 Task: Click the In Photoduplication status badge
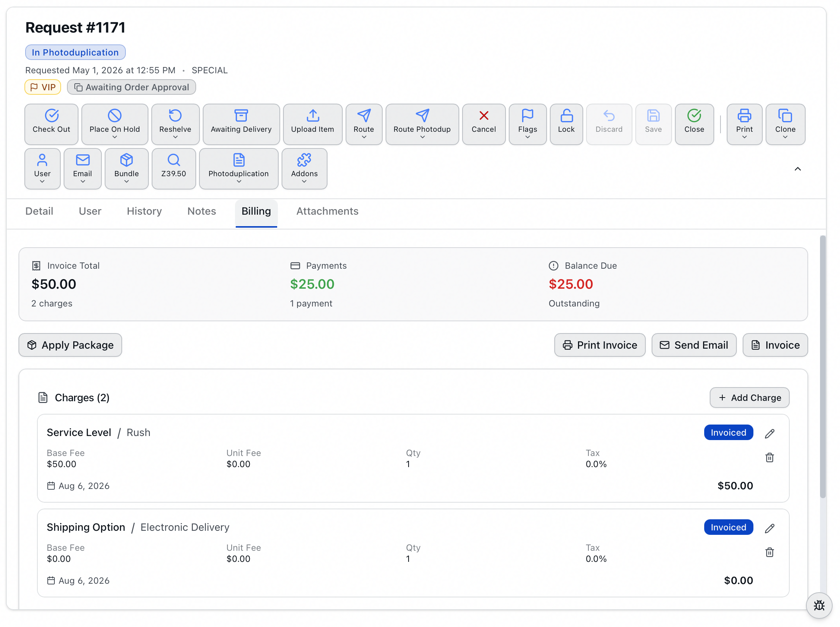coord(75,52)
